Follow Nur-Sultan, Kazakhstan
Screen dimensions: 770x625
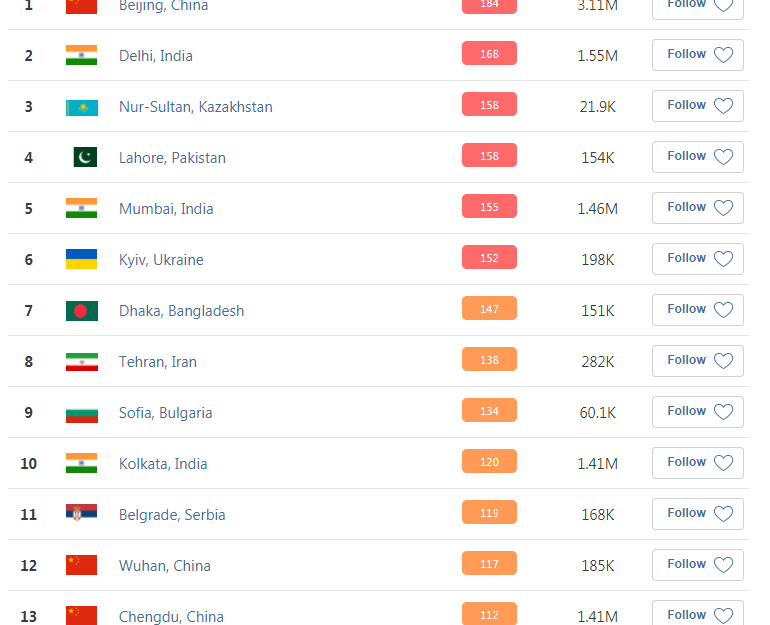(698, 106)
